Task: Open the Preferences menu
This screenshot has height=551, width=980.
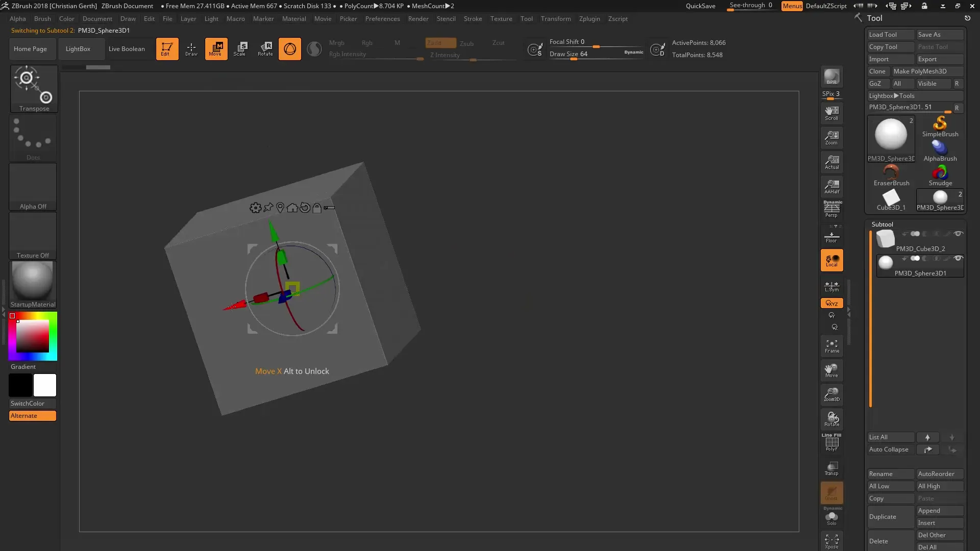Action: tap(382, 19)
